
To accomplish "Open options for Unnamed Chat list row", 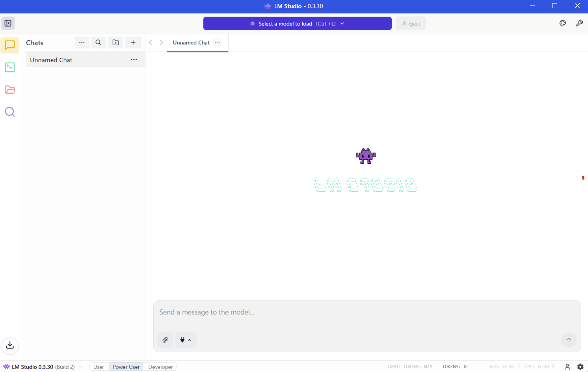I will 134,60.
